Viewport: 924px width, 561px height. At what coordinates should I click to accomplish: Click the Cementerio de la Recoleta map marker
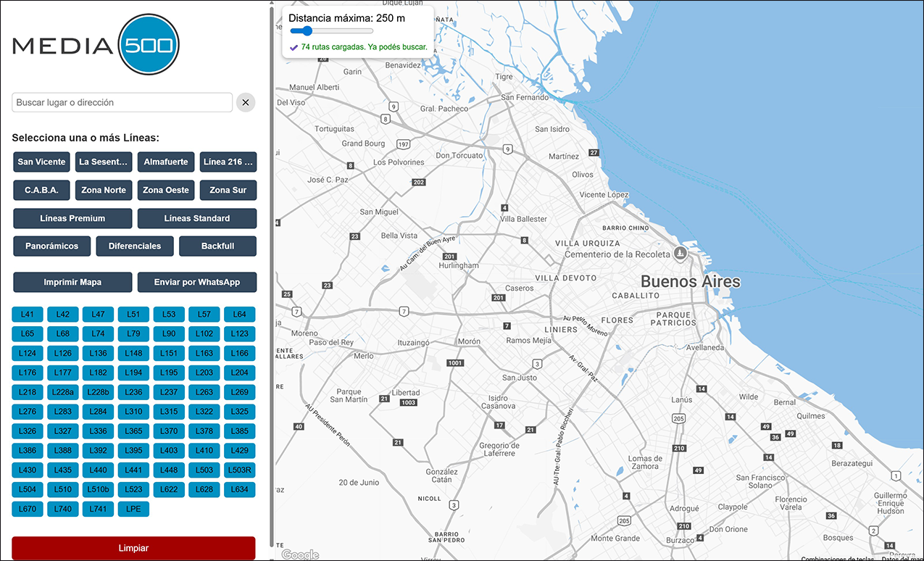[x=680, y=253]
